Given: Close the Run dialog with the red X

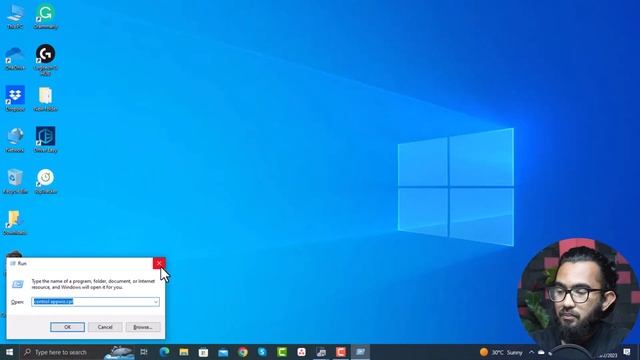Looking at the screenshot, I should pyautogui.click(x=159, y=263).
